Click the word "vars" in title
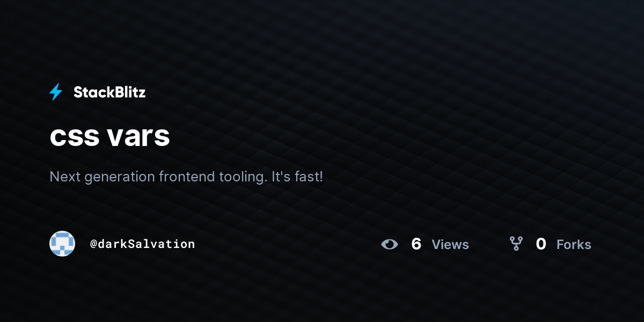Viewport: 644px width, 322px height. coord(138,137)
